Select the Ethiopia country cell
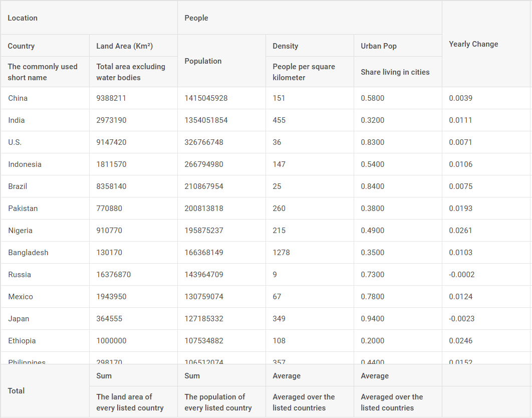The height and width of the screenshot is (418, 532). coord(45,341)
